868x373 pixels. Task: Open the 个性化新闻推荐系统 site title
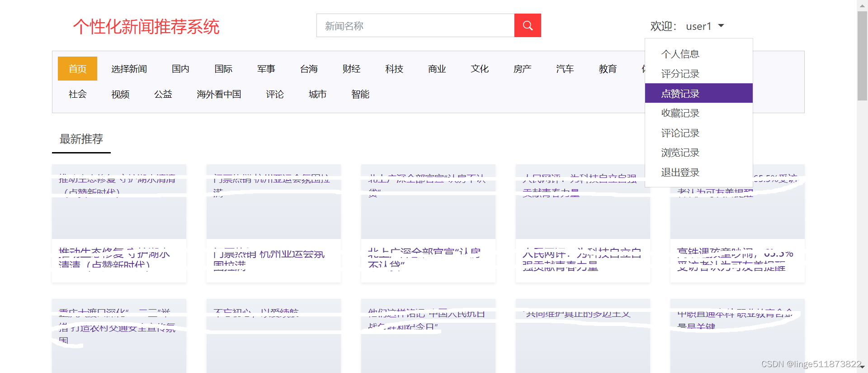[146, 27]
